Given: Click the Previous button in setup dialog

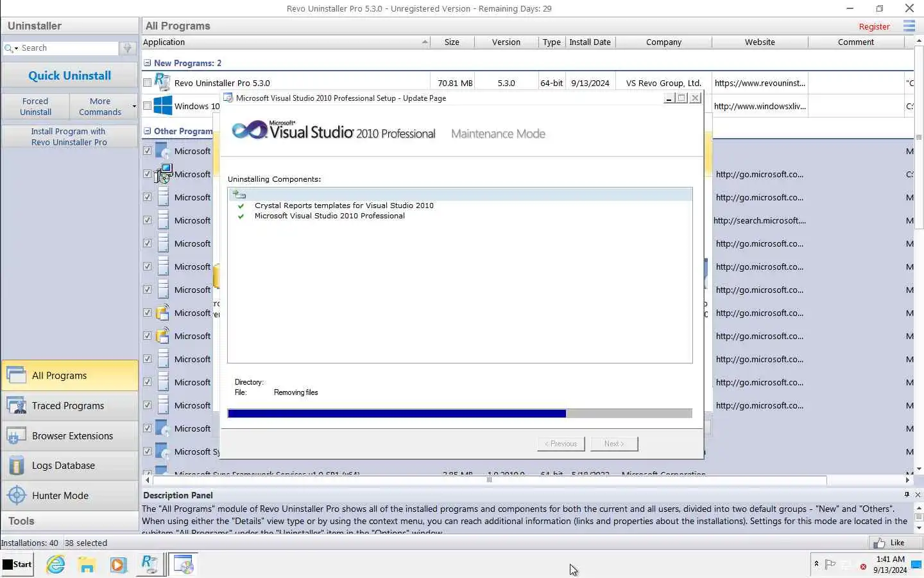Looking at the screenshot, I should pyautogui.click(x=561, y=444).
